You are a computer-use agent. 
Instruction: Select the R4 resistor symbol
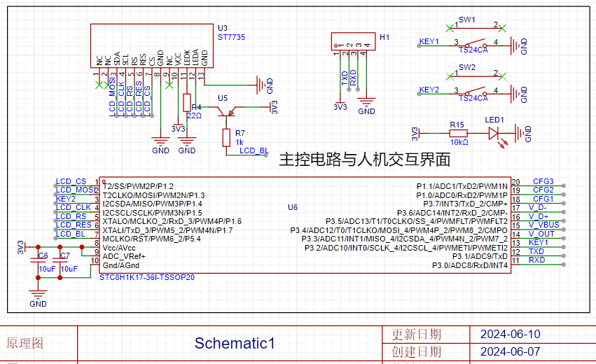(x=186, y=103)
